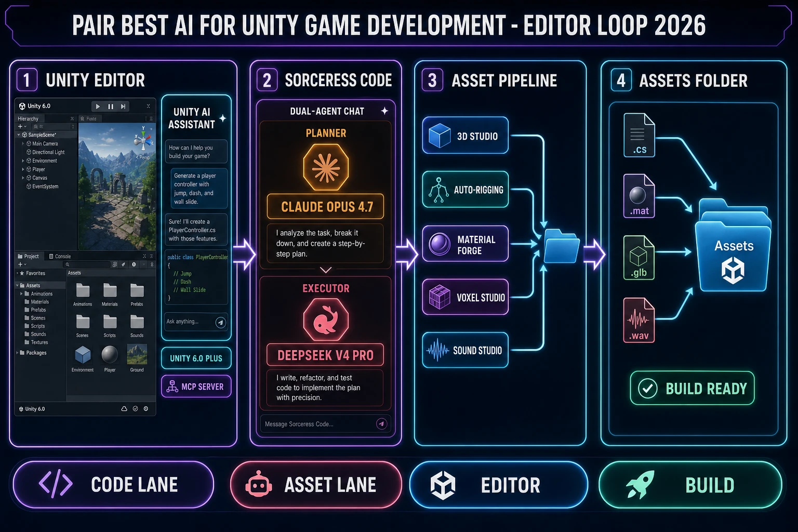Select the Environment cube asset thumbnail
Image resolution: width=798 pixels, height=532 pixels.
point(83,355)
